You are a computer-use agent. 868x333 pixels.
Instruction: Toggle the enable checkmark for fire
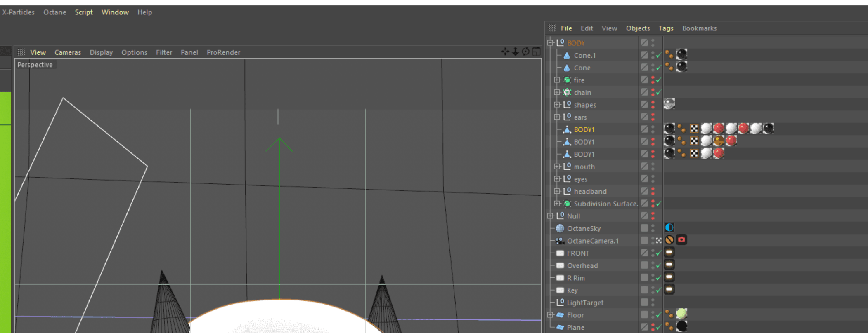click(659, 80)
